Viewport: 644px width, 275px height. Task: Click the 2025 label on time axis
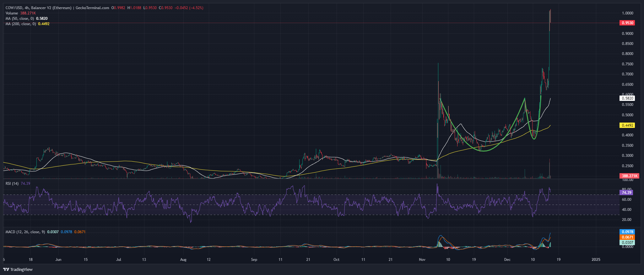[x=596, y=260]
